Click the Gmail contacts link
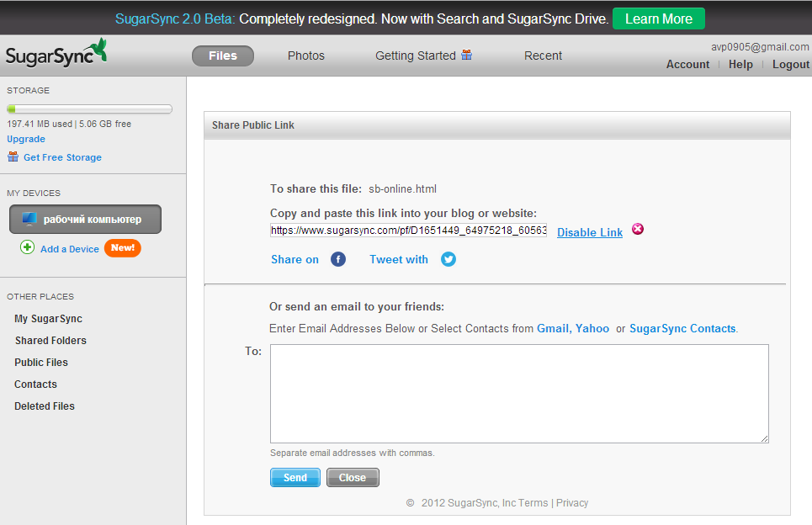Image resolution: width=812 pixels, height=525 pixels. point(553,328)
